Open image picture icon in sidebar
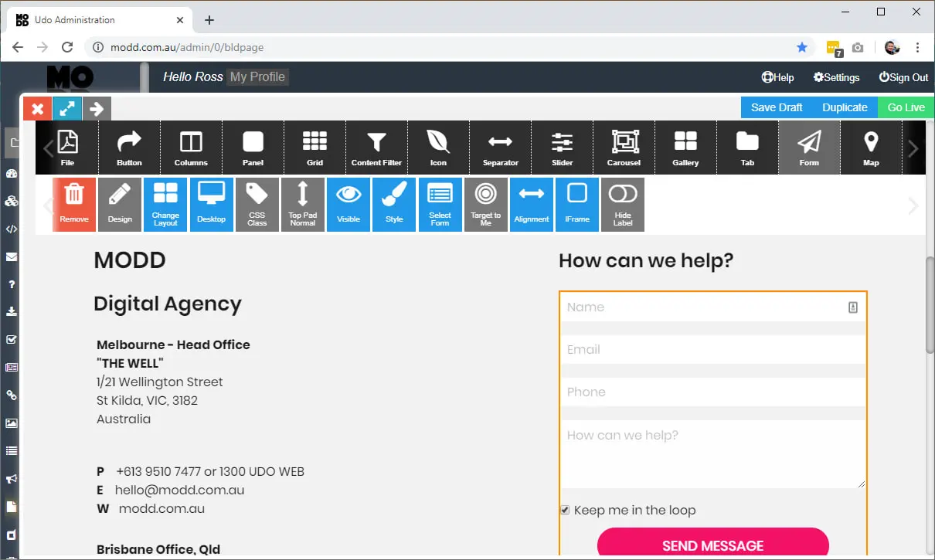The width and height of the screenshot is (935, 560). tap(12, 423)
